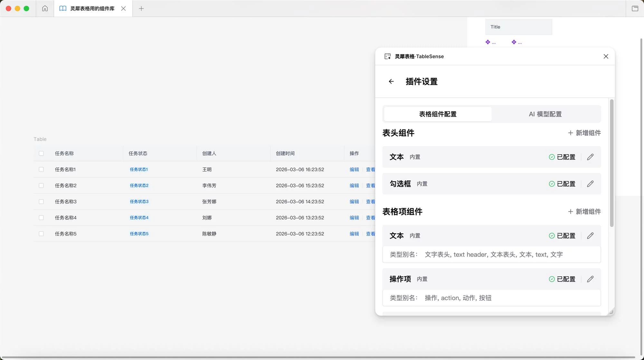Click the 编辑 link for 任务名称1

(x=354, y=169)
